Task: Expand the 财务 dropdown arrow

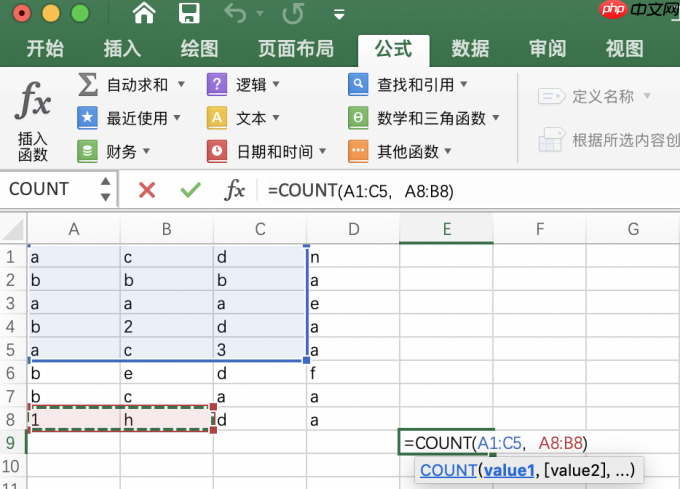Action: [x=146, y=151]
